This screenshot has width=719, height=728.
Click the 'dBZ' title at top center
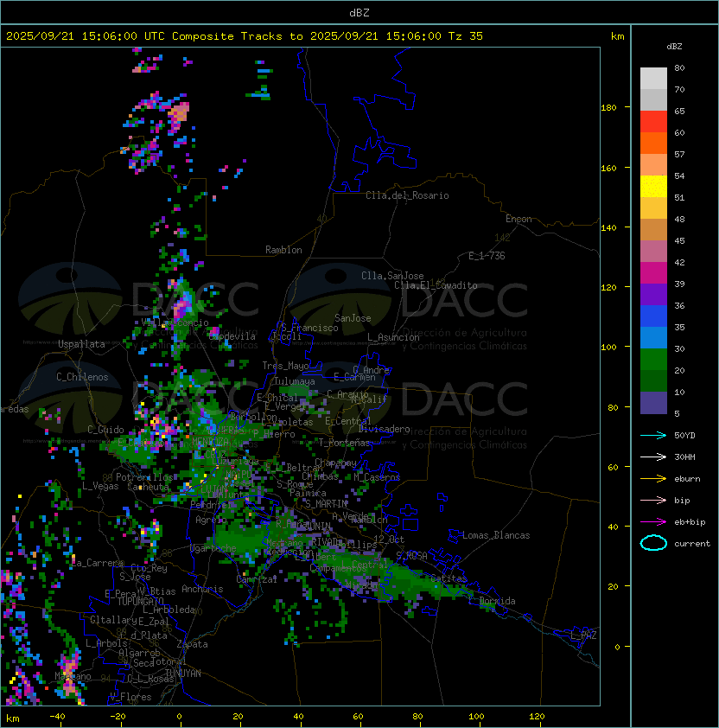point(359,12)
